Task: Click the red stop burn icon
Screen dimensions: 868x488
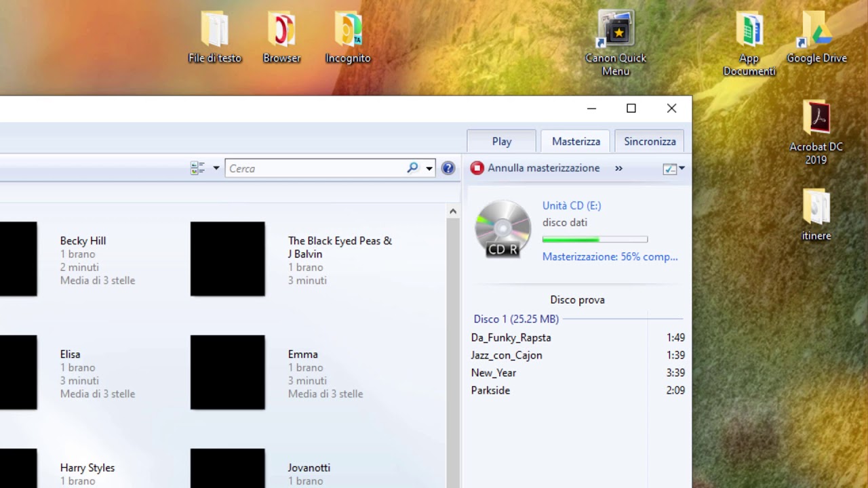Action: 477,168
